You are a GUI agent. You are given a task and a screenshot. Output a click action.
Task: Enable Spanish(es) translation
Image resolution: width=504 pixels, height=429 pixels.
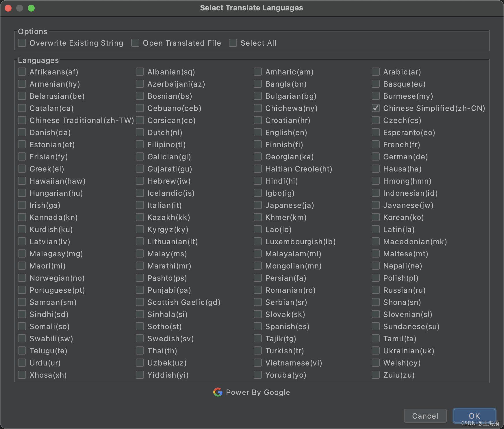pos(257,326)
